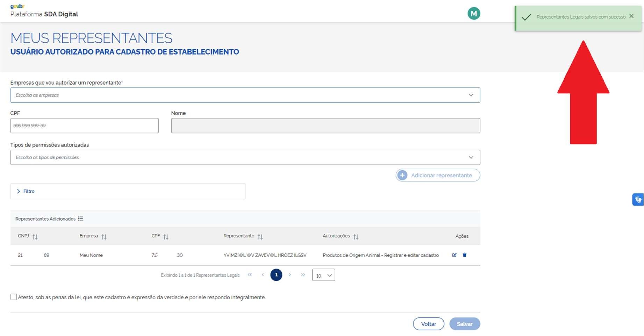Click the edit icon for the representative row
Screen dimensions: 644x336
tap(454, 255)
